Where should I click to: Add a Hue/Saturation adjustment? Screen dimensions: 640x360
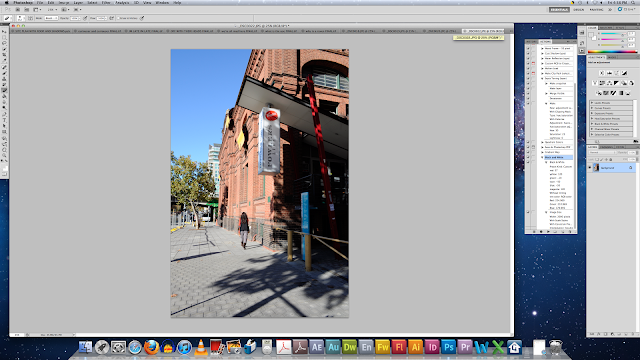[602, 83]
